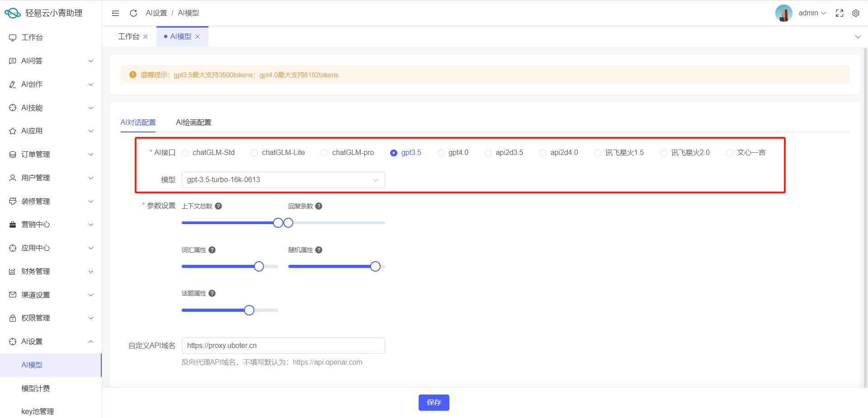Select the chatGLM-Lite radio option
868x418 pixels.
(278, 153)
